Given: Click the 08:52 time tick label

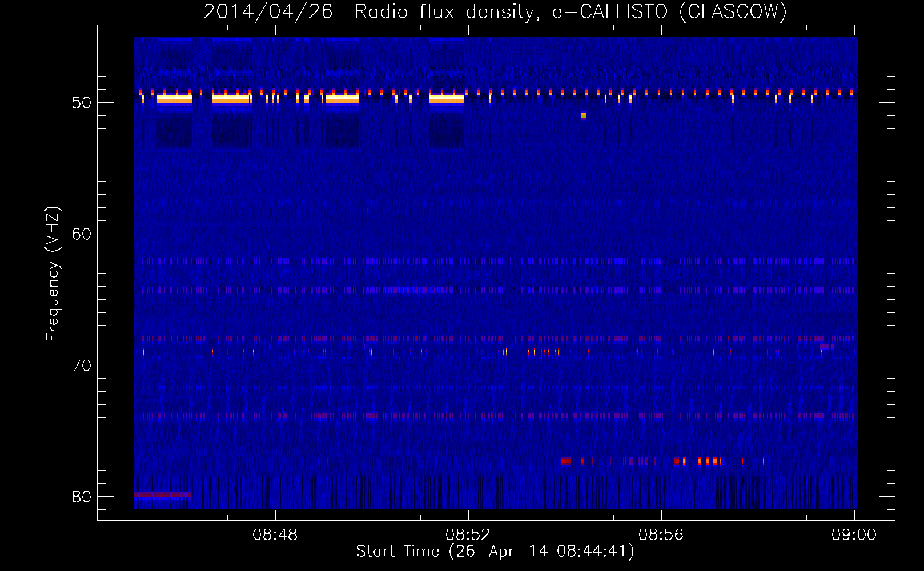Looking at the screenshot, I should [x=468, y=535].
